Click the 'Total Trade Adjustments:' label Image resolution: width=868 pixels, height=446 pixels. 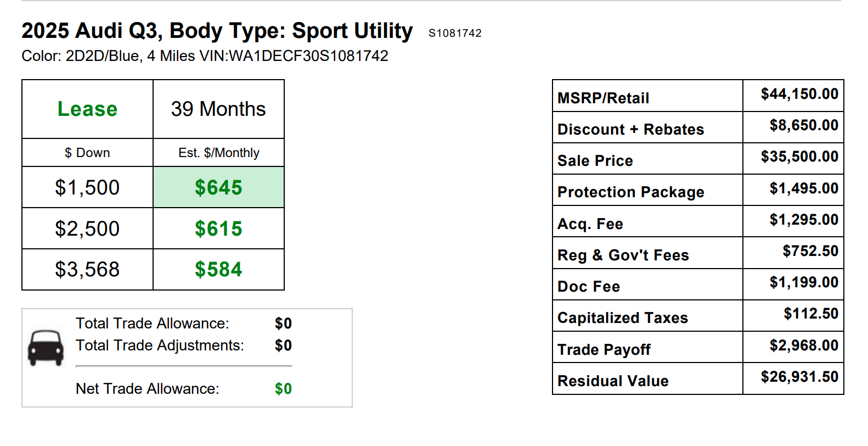tap(160, 345)
